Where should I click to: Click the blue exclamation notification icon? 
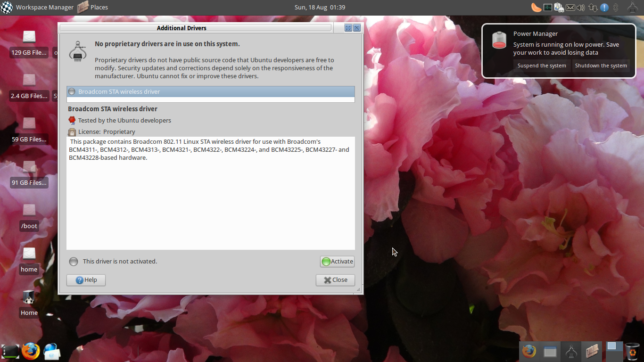pyautogui.click(x=604, y=8)
